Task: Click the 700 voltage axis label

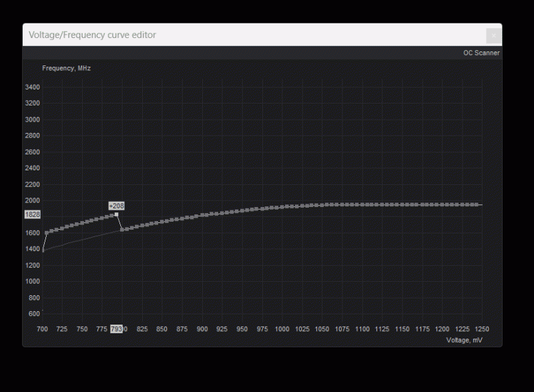Action: click(42, 329)
